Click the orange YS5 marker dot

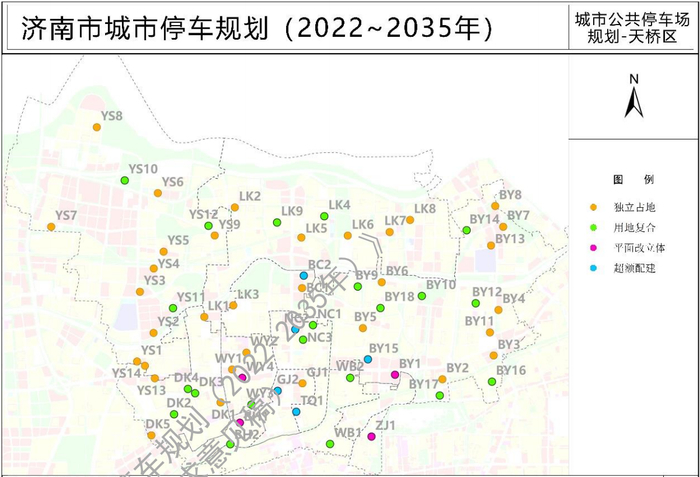164,252
